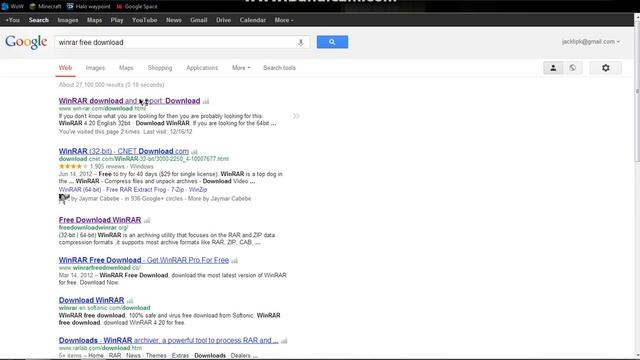Viewport: 640px width, 360px height.
Task: Select the Web results tab
Action: click(65, 68)
